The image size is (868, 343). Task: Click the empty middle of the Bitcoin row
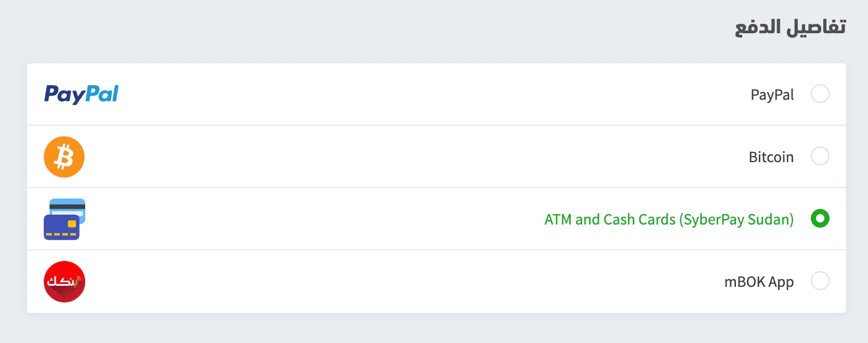416,156
